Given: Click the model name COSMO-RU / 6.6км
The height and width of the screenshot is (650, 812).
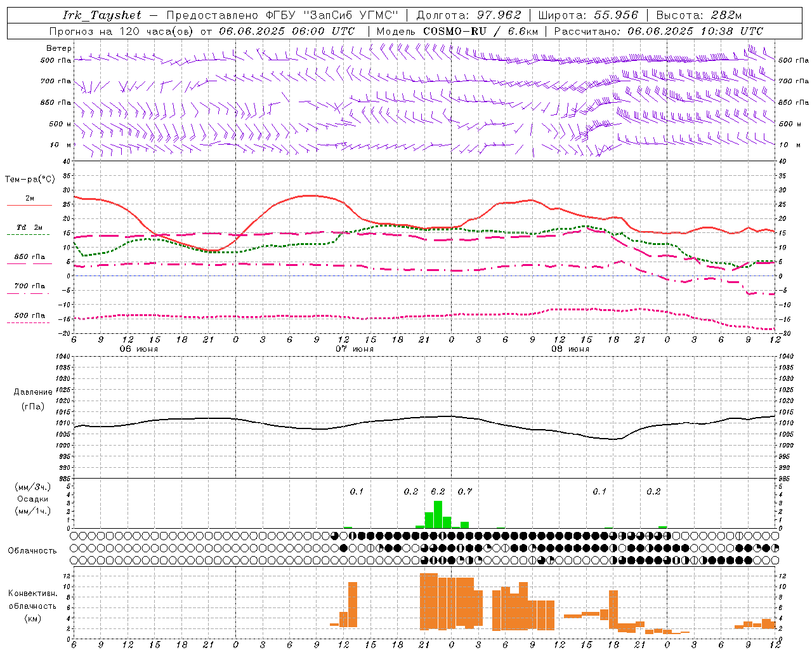Looking at the screenshot, I should (480, 31).
